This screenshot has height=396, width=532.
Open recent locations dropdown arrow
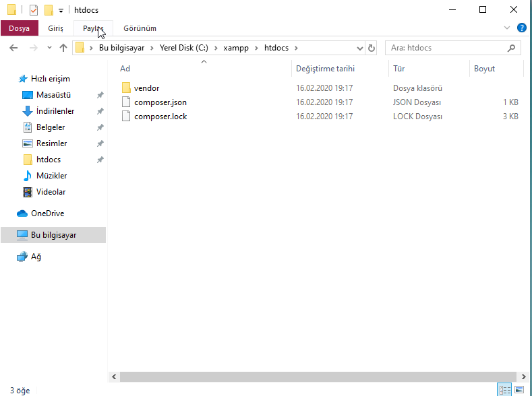[x=49, y=48]
